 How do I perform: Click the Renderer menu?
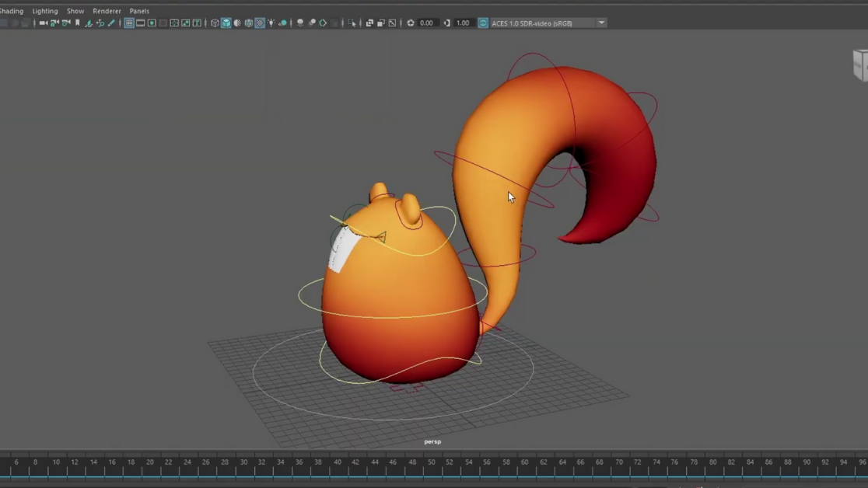click(x=107, y=11)
